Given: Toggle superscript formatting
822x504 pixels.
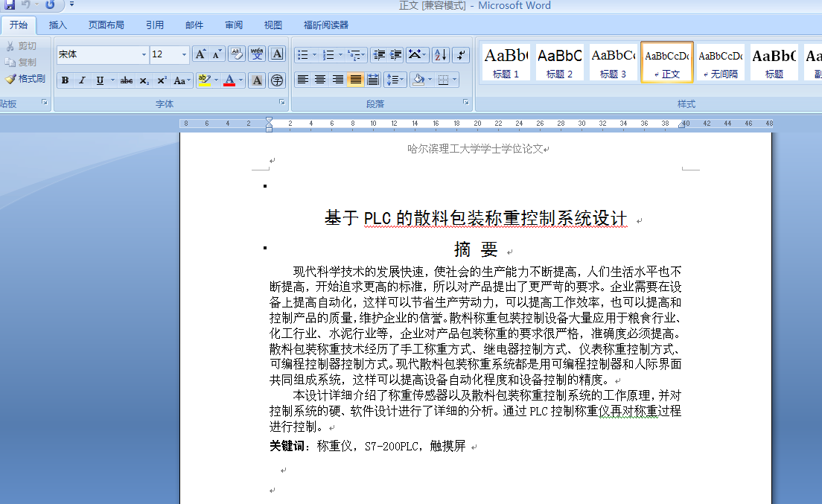Looking at the screenshot, I should [162, 80].
